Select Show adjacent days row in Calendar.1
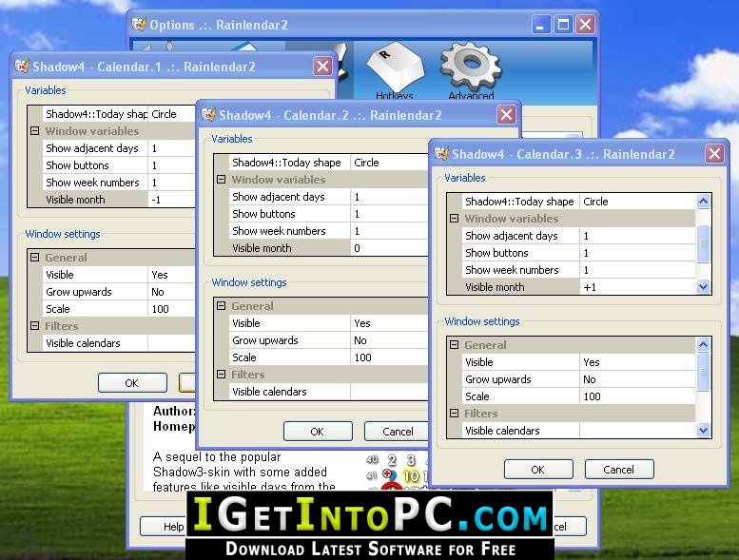The image size is (739, 560). coord(119,148)
